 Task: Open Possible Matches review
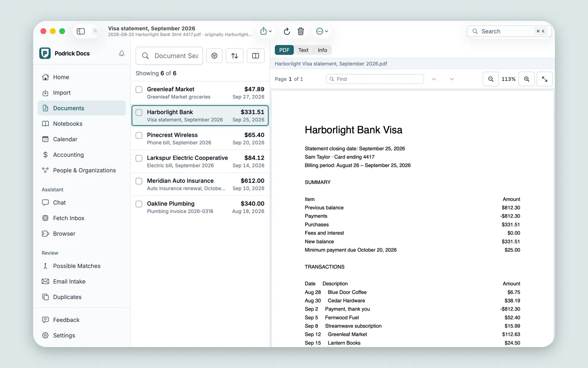point(82,266)
